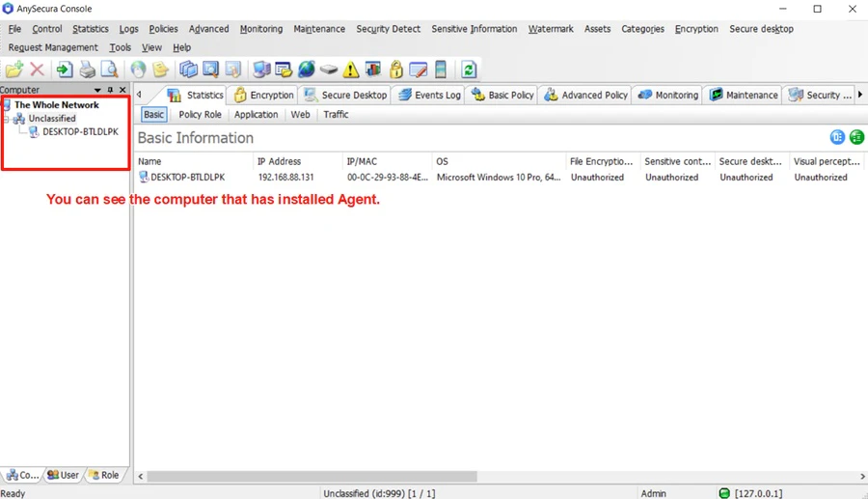Screen dimensions: 868x499
Task: Switch to the Maintenance tab
Action: coord(744,96)
